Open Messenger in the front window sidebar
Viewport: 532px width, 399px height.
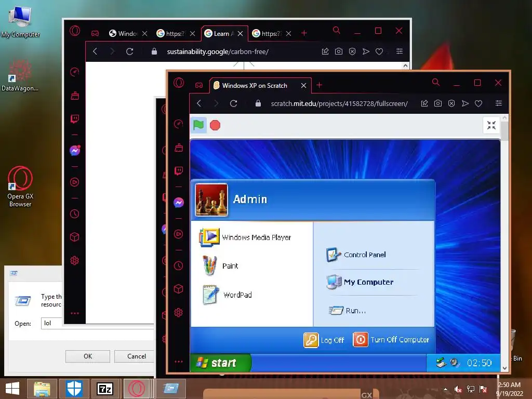coord(179,203)
